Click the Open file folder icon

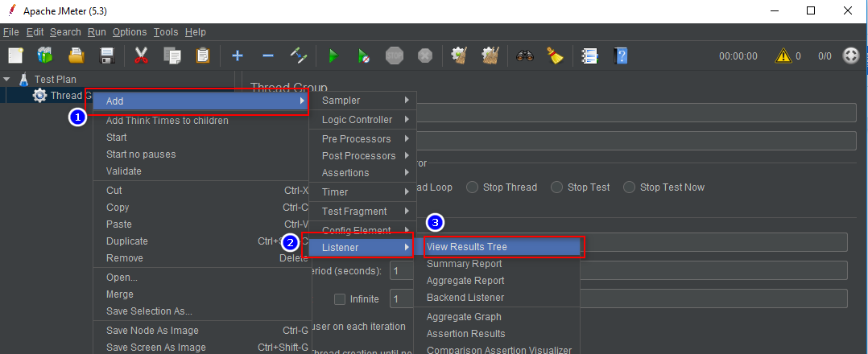[x=76, y=56]
